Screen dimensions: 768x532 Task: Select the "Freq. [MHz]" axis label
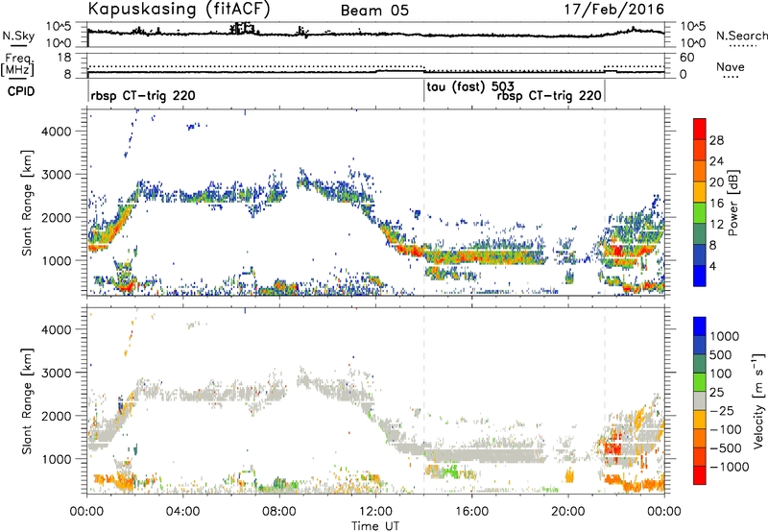[x=17, y=64]
